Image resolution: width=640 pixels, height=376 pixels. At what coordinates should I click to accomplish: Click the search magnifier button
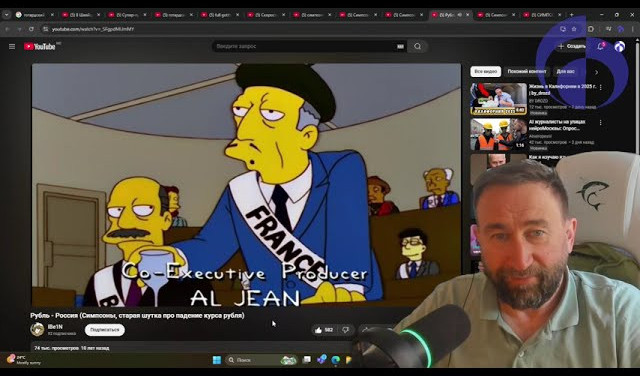417,47
